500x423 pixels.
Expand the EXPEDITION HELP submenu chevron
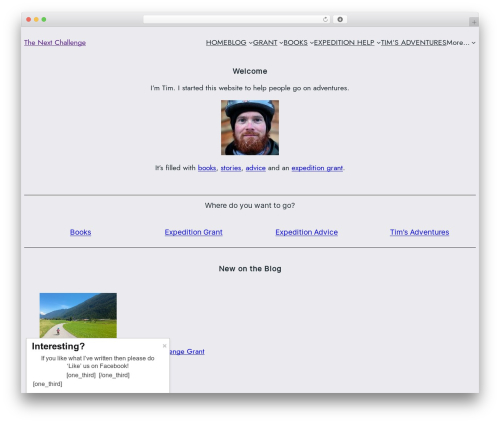(378, 43)
